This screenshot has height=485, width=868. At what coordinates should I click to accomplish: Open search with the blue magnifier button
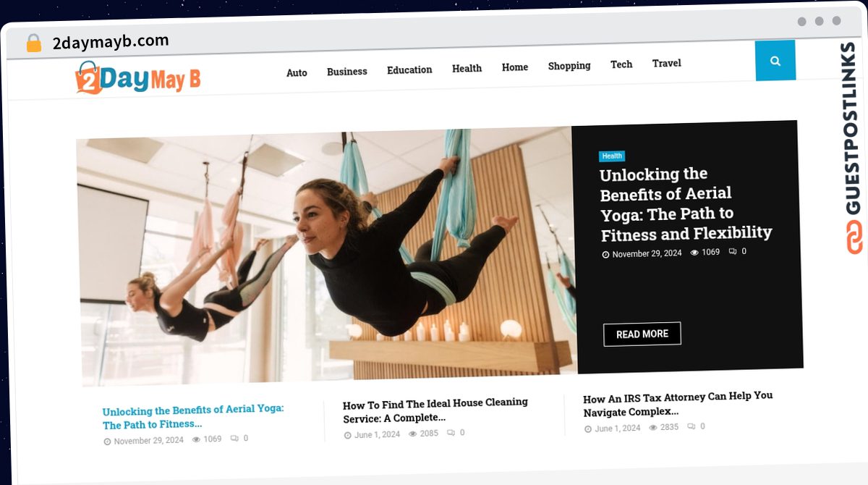tap(775, 61)
